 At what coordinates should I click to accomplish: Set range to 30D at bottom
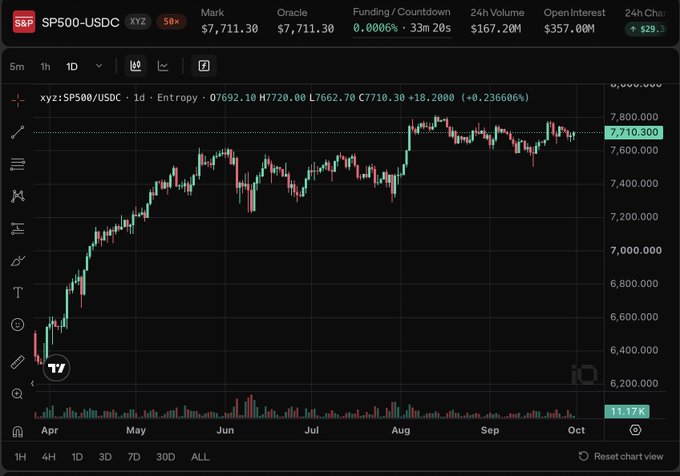tap(166, 456)
